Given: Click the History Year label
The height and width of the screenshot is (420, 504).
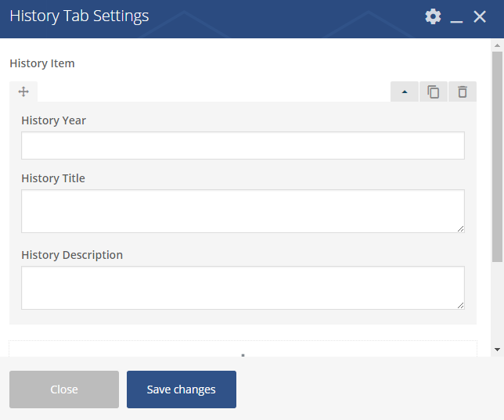Looking at the screenshot, I should (53, 120).
